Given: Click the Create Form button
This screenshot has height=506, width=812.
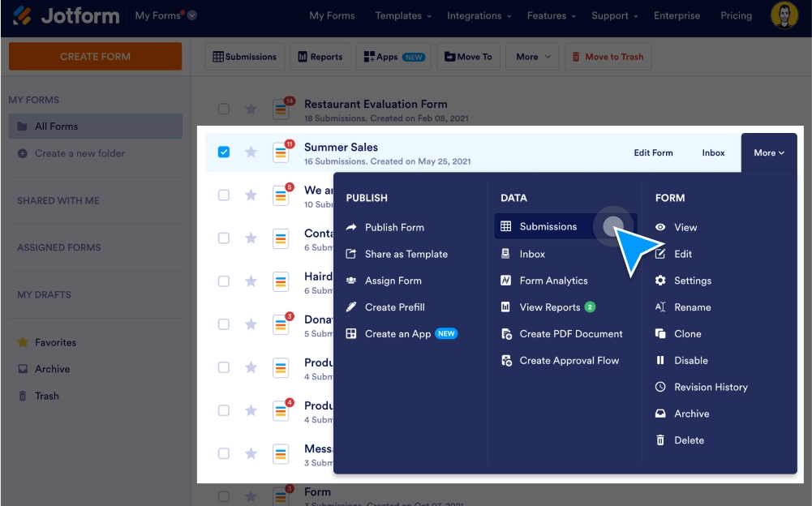Looking at the screenshot, I should [x=94, y=56].
